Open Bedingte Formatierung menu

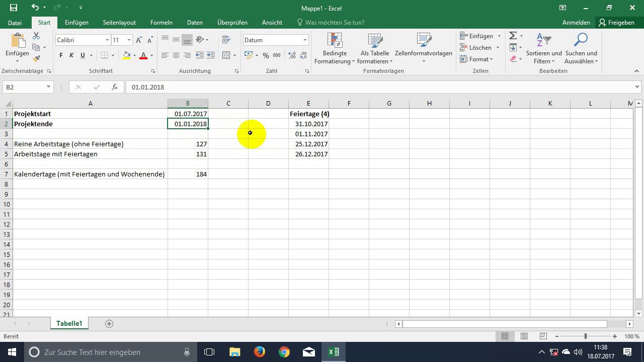pyautogui.click(x=335, y=49)
